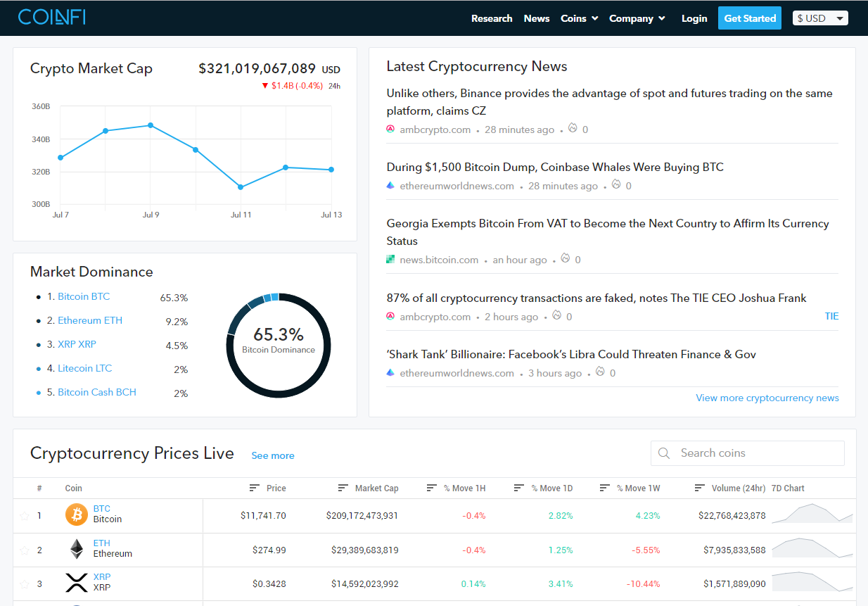Viewport: 868px width, 606px height.
Task: Toggle the favorite star for Ethereum
Action: point(25,550)
